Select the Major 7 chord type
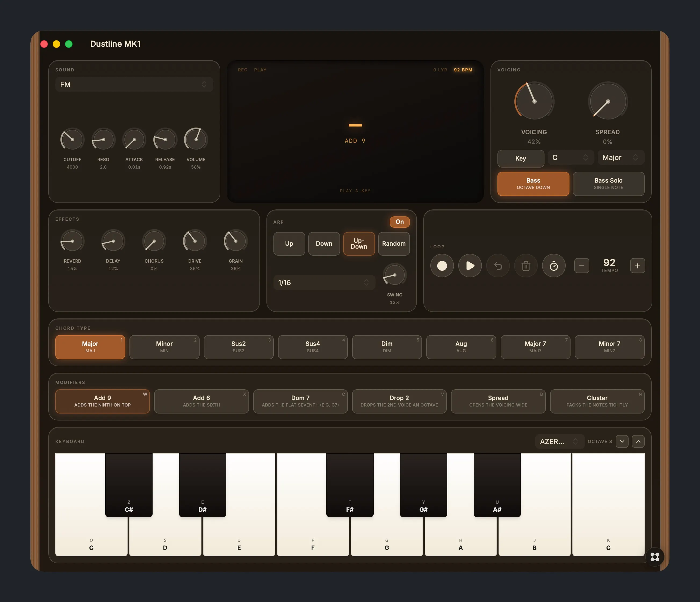700x602 pixels. point(535,347)
